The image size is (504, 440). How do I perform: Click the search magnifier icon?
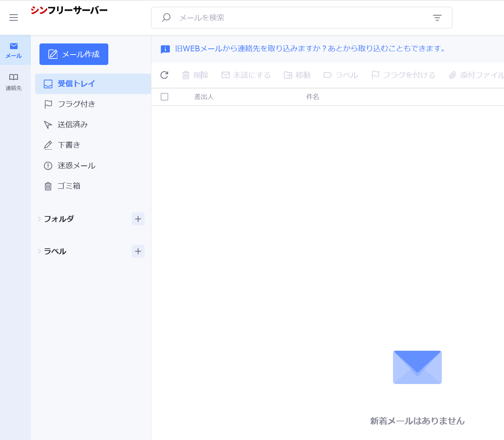(x=166, y=18)
